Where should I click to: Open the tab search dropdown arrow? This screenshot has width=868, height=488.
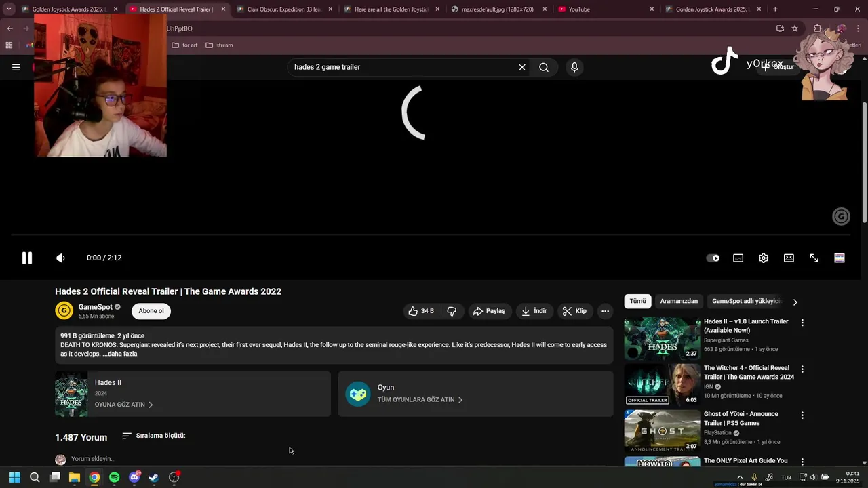(x=9, y=9)
